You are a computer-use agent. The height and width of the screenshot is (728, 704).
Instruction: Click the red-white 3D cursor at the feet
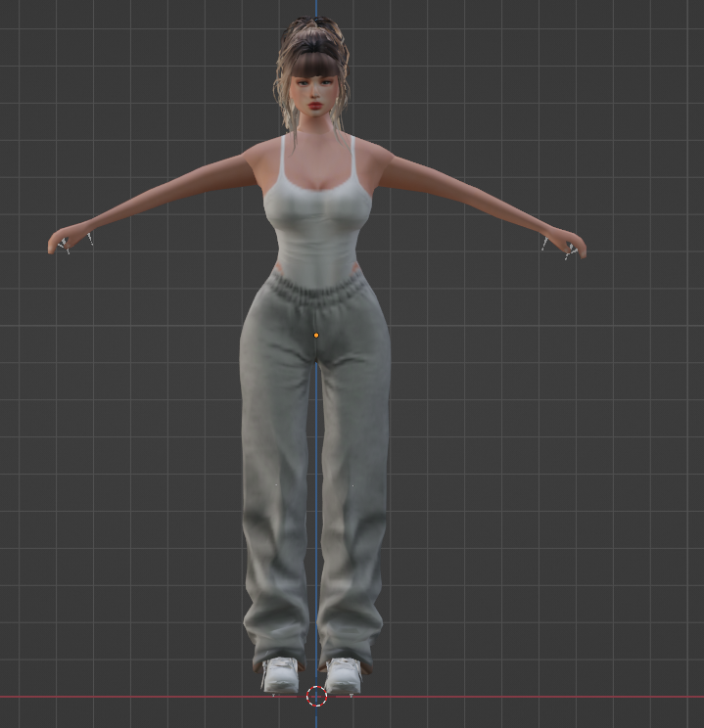316,696
